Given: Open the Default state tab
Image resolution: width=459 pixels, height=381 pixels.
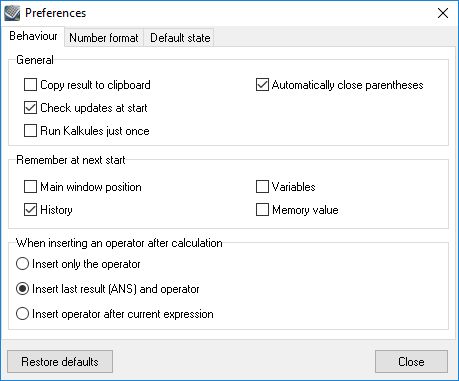Looking at the screenshot, I should coord(180,38).
